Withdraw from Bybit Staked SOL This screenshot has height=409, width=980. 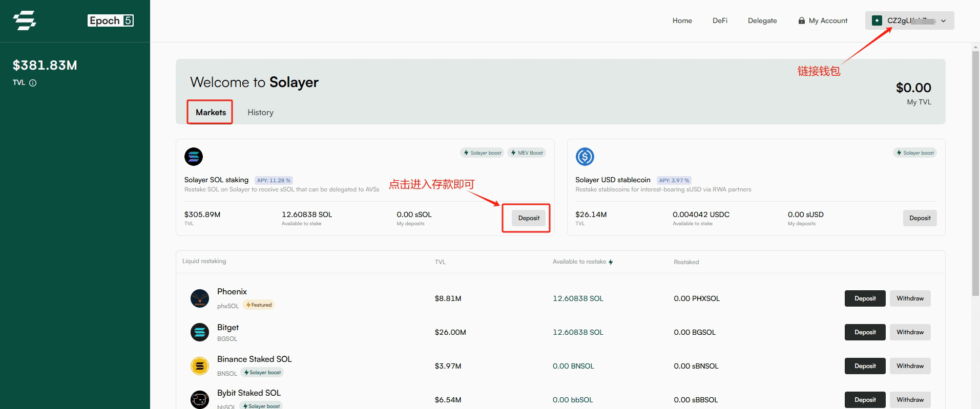[x=910, y=400]
